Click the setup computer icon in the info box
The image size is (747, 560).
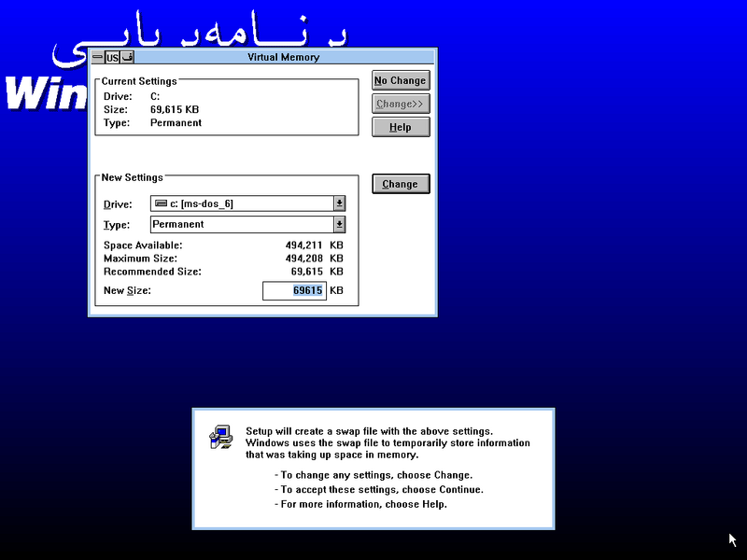pos(221,437)
